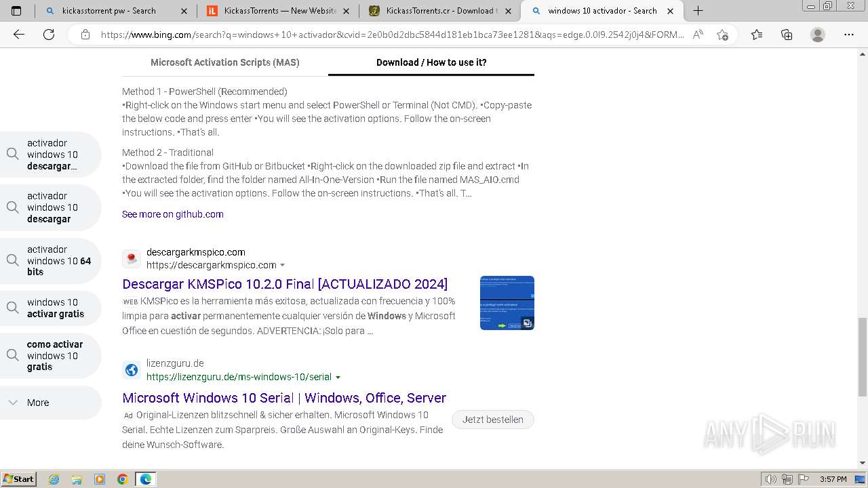Open media player taskbar icon

pyautogui.click(x=100, y=479)
